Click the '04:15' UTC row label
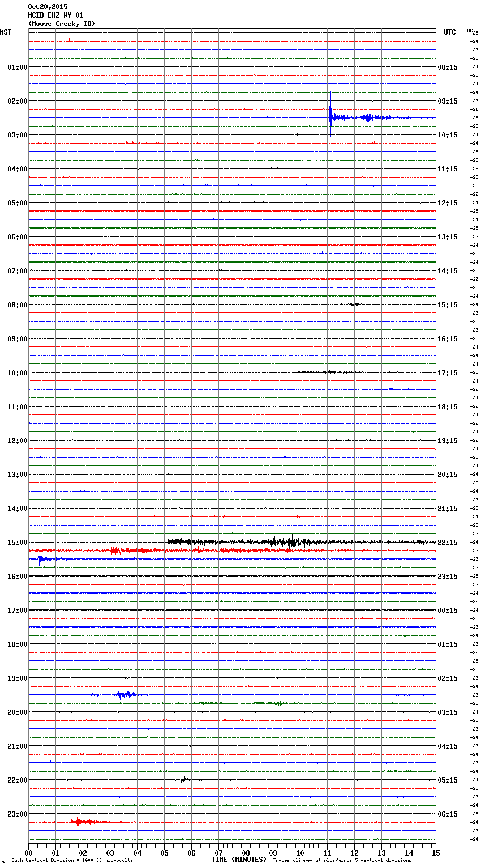Screen dimensions: 481x868 coord(448,746)
